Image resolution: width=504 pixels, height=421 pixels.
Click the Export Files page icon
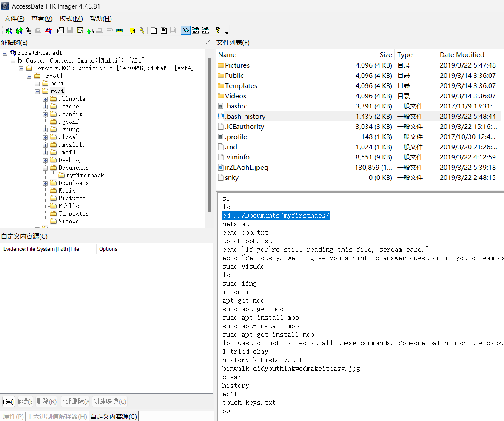click(x=154, y=31)
